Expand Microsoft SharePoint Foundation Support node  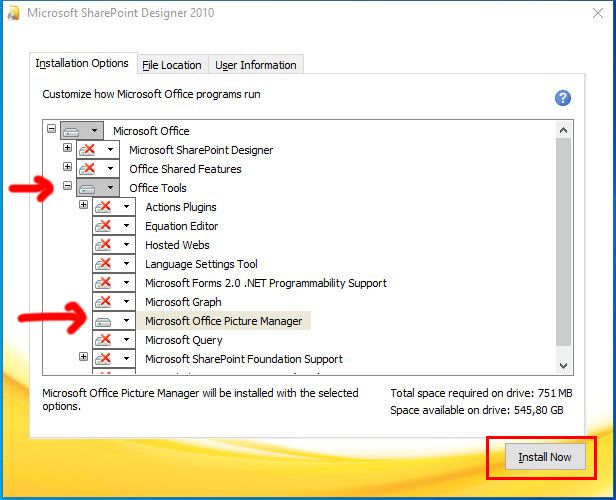click(x=83, y=357)
